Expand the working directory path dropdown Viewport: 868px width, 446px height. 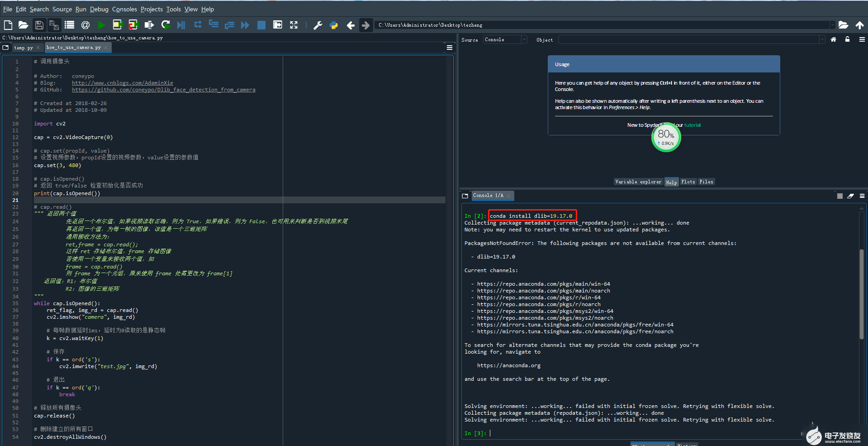click(x=832, y=25)
